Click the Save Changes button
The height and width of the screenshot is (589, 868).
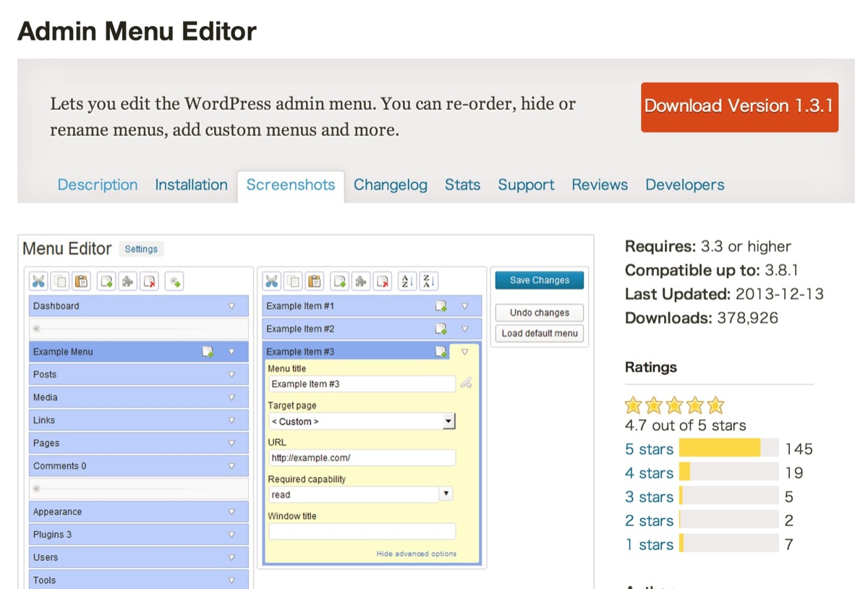coord(540,281)
